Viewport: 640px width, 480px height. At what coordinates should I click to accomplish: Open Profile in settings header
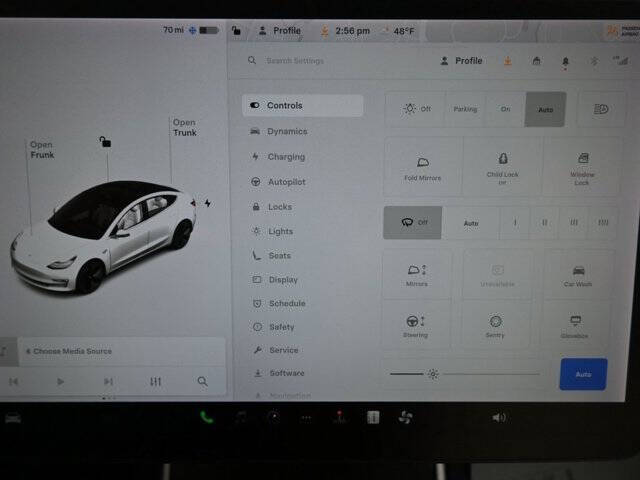click(461, 61)
